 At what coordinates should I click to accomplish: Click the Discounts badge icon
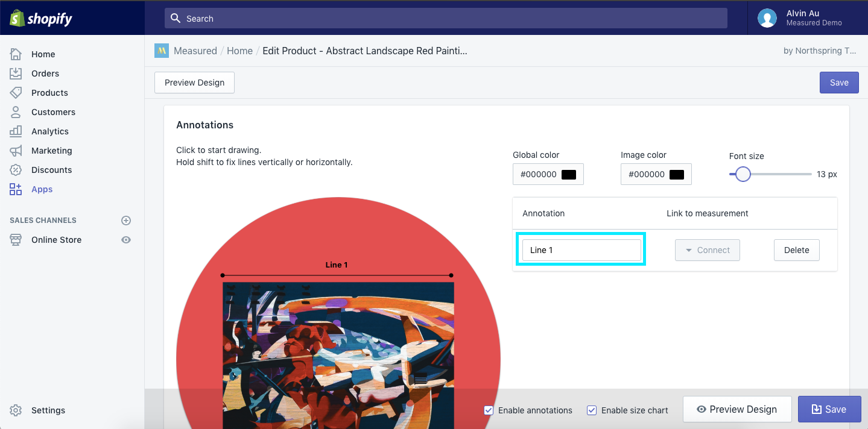[16, 170]
